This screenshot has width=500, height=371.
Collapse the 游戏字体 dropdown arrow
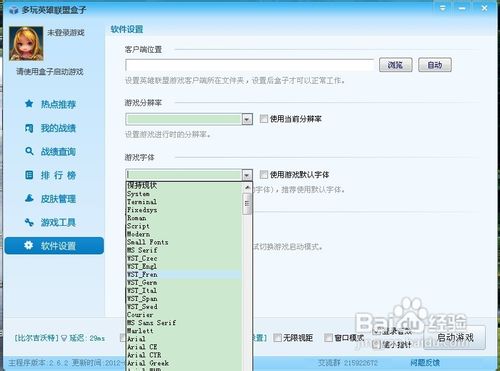(247, 175)
